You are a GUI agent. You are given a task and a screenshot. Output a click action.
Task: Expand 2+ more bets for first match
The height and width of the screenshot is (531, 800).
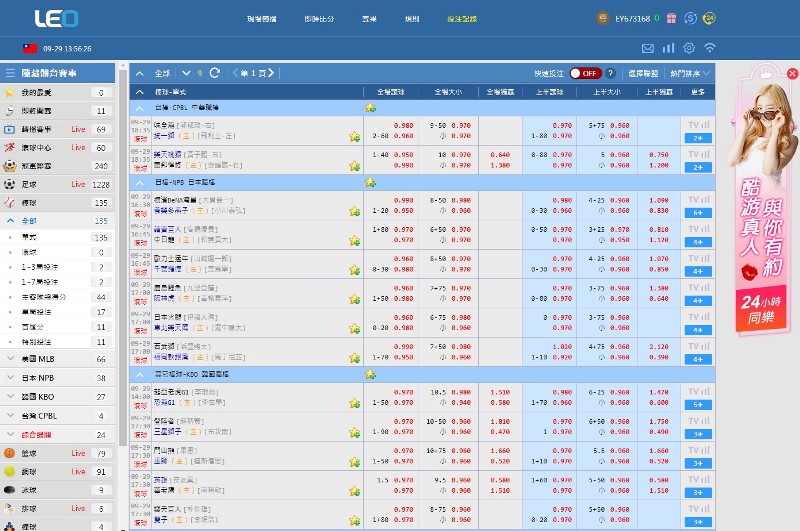[x=697, y=137]
